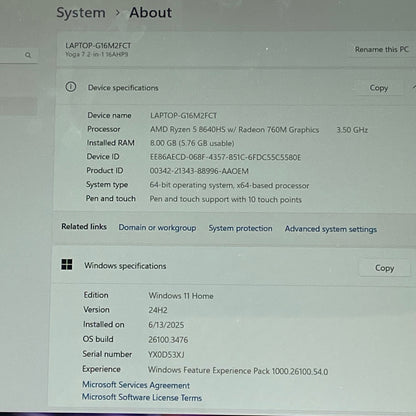Select the highlighted sidebar navigation item
416x416 pixels.
(18, 106)
